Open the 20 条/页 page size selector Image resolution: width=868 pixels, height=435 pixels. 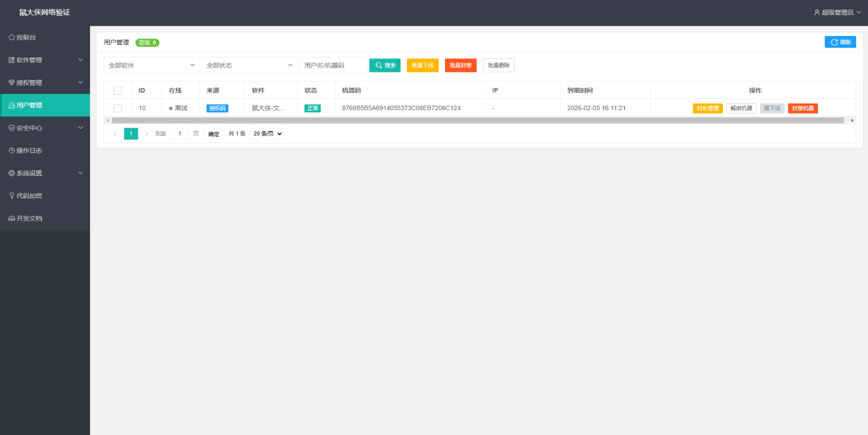click(267, 134)
